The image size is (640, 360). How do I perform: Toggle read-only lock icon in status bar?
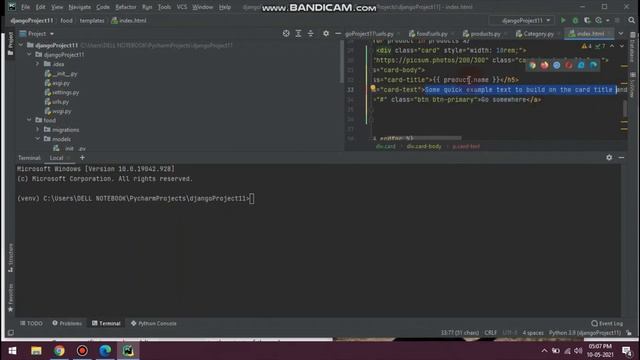pyautogui.click(x=629, y=333)
